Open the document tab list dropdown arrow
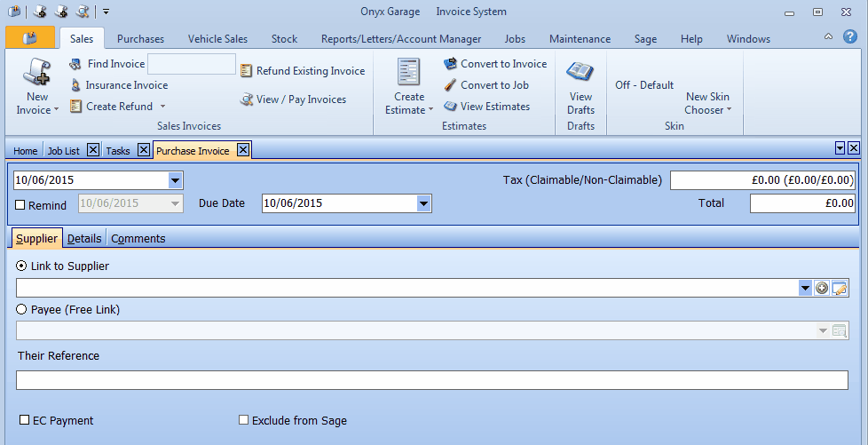This screenshot has width=868, height=445. 840,148
